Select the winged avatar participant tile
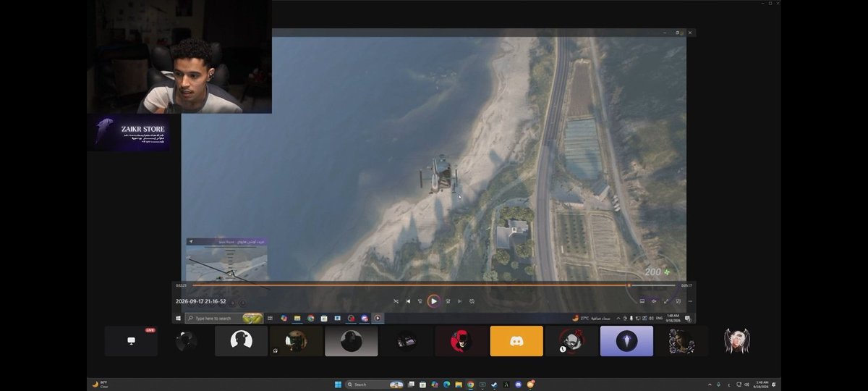The height and width of the screenshot is (391, 868). pyautogui.click(x=736, y=341)
